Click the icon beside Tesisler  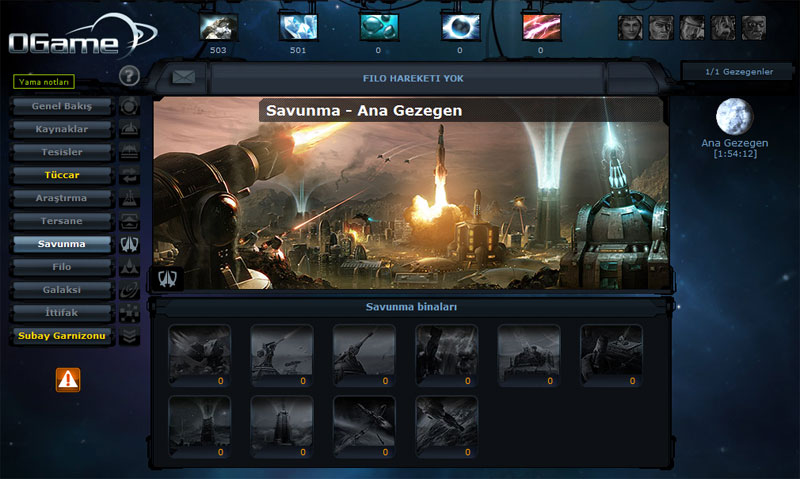pyautogui.click(x=129, y=152)
